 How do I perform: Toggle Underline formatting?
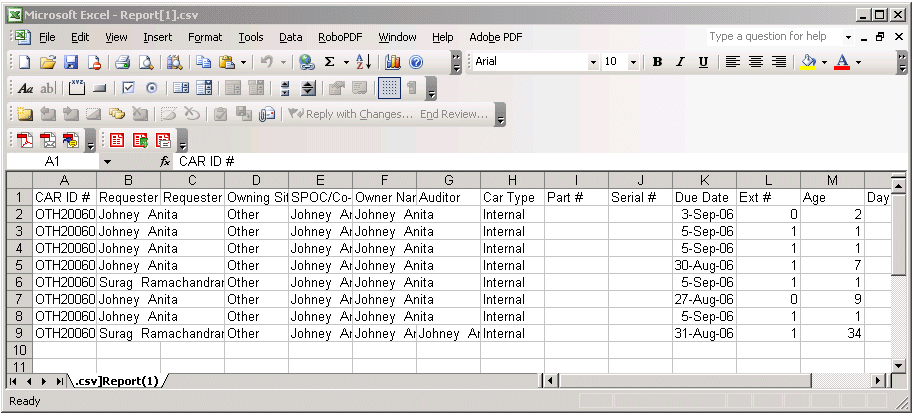[703, 62]
